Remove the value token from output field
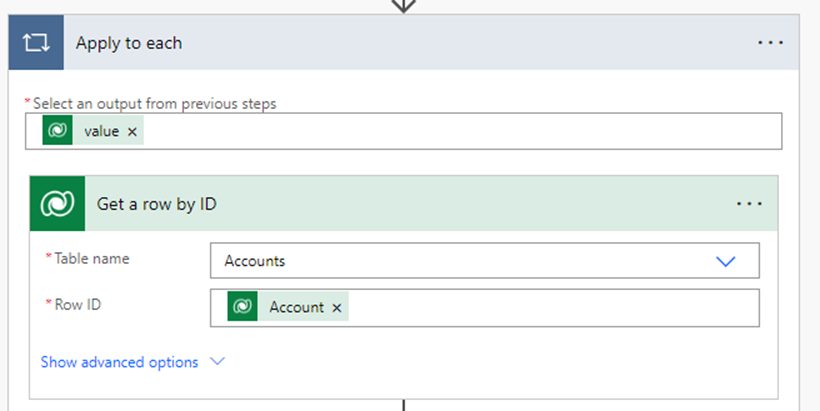Screen dimensions: 820x411 (132, 131)
